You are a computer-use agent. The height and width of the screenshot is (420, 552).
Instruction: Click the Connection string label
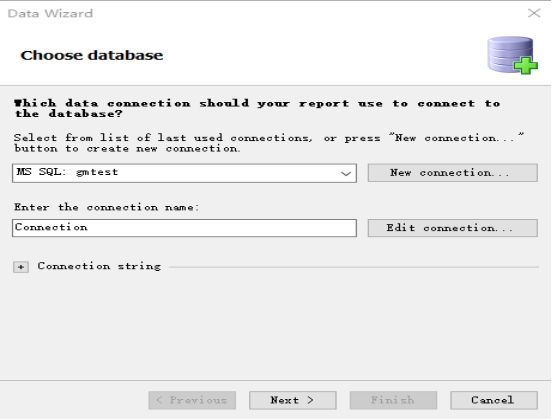coord(99,267)
